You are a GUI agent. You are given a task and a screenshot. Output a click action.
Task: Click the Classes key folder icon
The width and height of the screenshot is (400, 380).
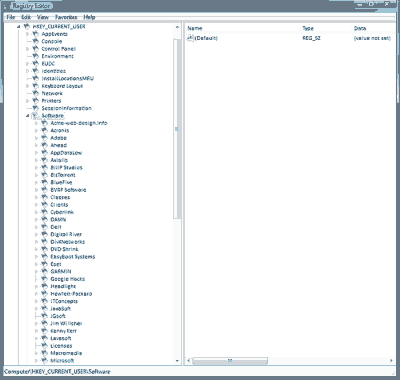45,197
